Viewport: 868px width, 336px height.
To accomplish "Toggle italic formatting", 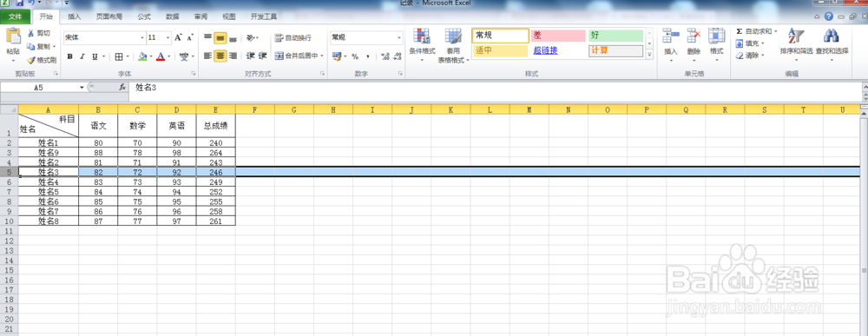I will click(82, 56).
